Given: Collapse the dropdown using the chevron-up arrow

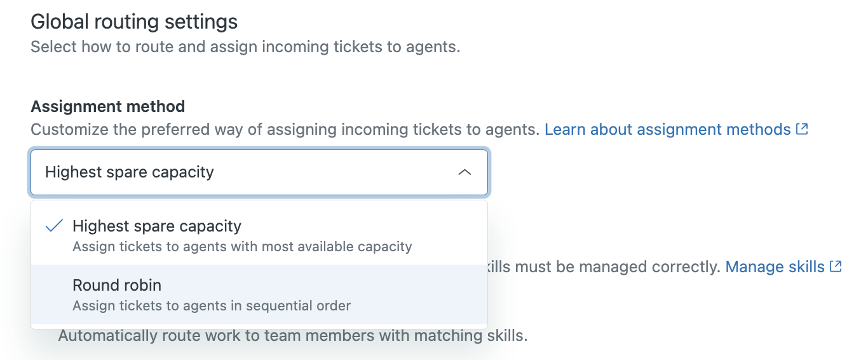Looking at the screenshot, I should (x=465, y=172).
